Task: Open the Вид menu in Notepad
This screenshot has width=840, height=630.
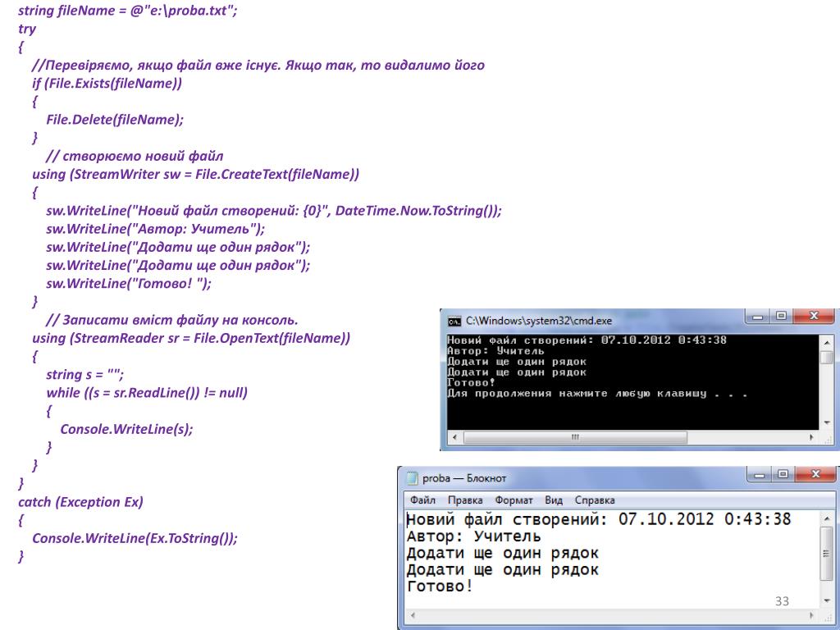Action: point(554,500)
